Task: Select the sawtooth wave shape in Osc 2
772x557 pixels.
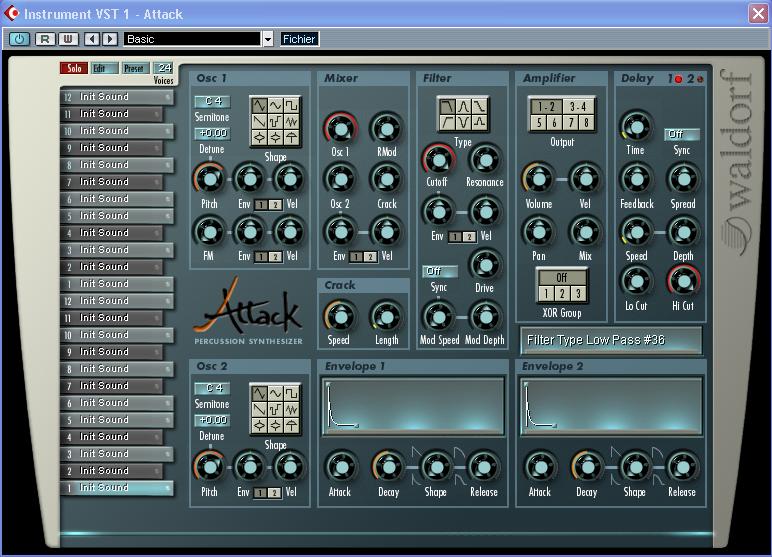Action: [259, 409]
